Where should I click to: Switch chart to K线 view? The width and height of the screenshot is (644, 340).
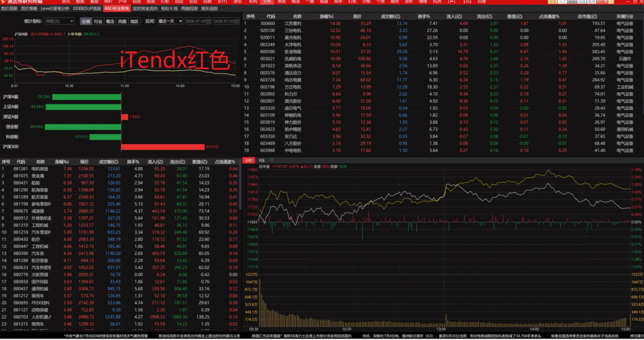(262, 160)
